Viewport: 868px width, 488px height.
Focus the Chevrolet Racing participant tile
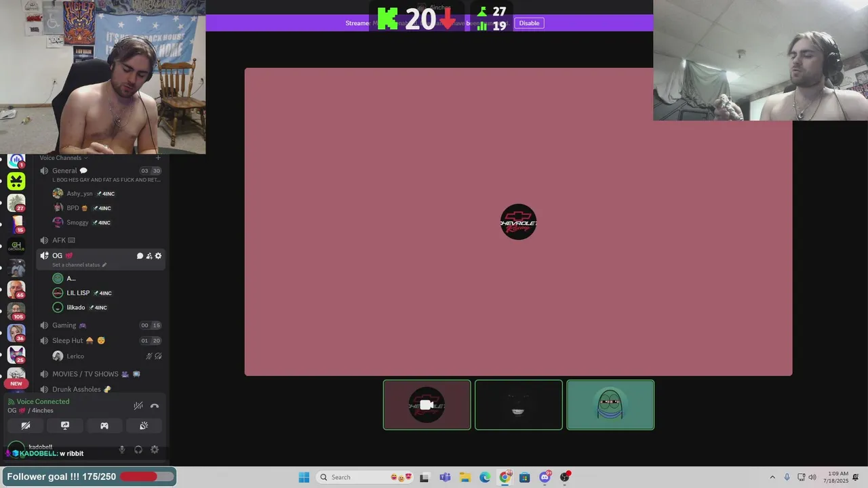pyautogui.click(x=427, y=405)
